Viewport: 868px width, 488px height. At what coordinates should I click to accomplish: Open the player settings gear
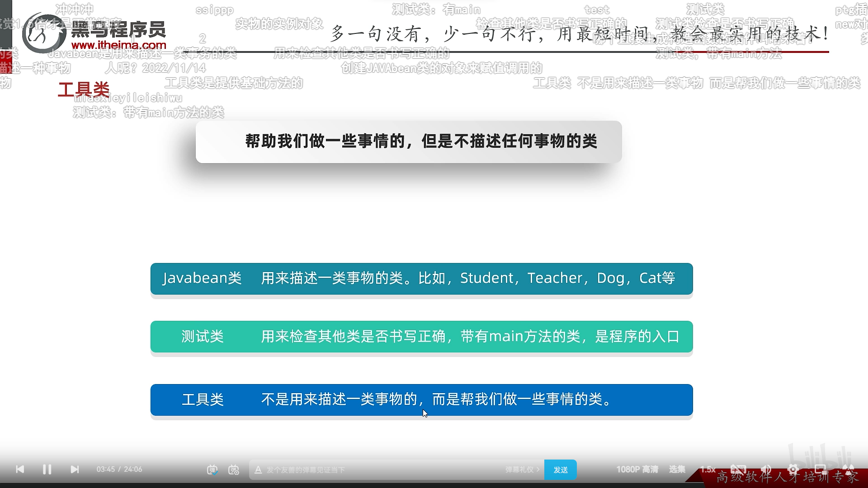tap(793, 469)
